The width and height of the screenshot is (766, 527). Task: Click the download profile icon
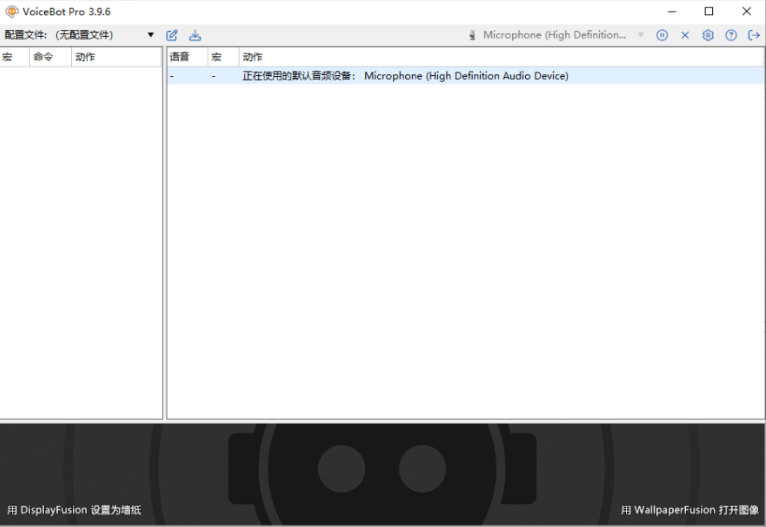[195, 35]
